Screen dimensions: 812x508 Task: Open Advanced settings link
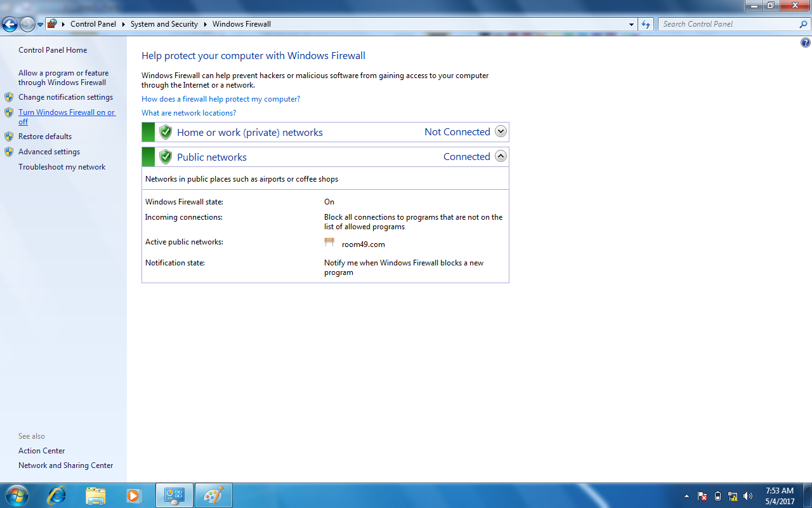click(x=49, y=152)
